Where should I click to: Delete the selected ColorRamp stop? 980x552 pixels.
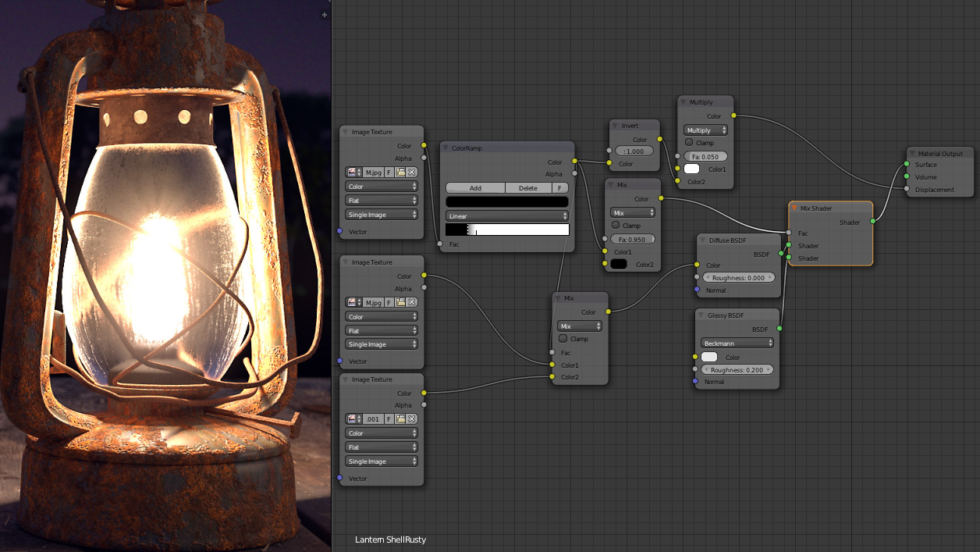click(x=527, y=187)
